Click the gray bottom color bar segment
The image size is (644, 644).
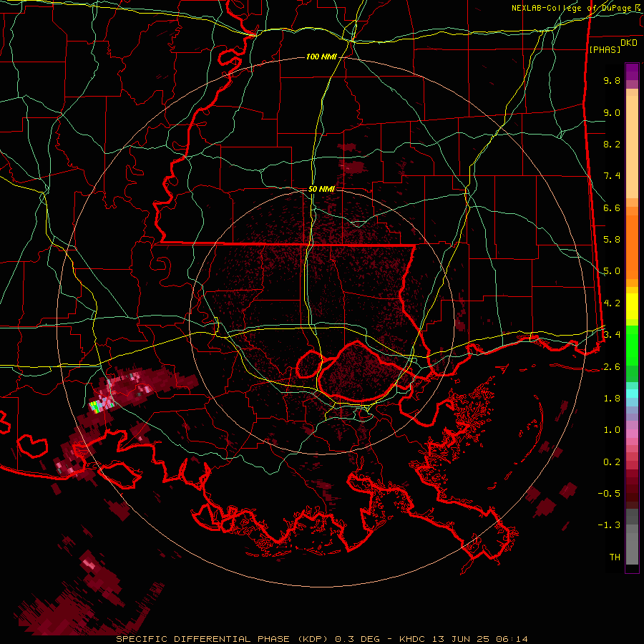(x=632, y=549)
